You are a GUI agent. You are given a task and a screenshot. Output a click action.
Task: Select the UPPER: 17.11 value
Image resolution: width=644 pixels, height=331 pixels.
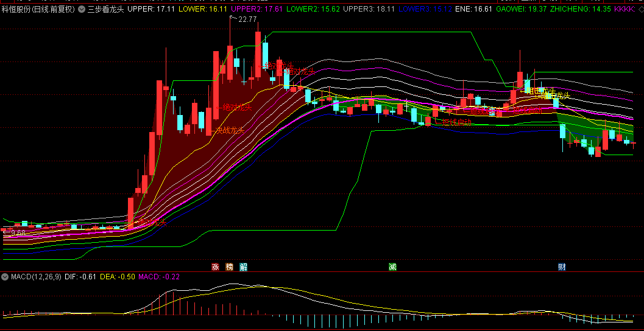pos(151,9)
